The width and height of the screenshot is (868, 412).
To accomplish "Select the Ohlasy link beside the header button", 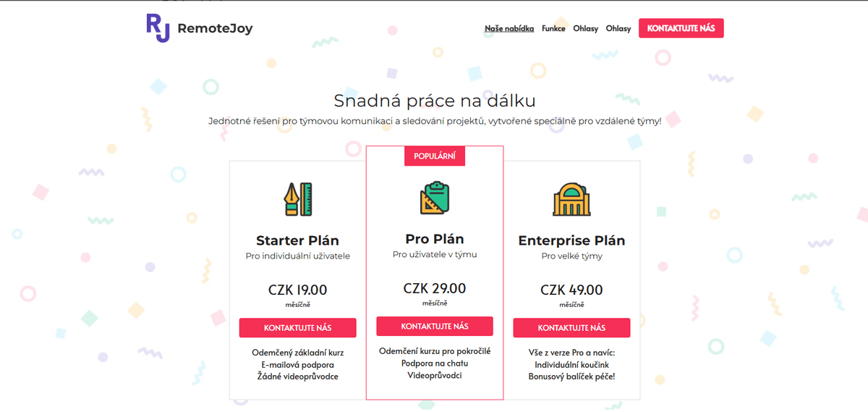I will pos(618,29).
